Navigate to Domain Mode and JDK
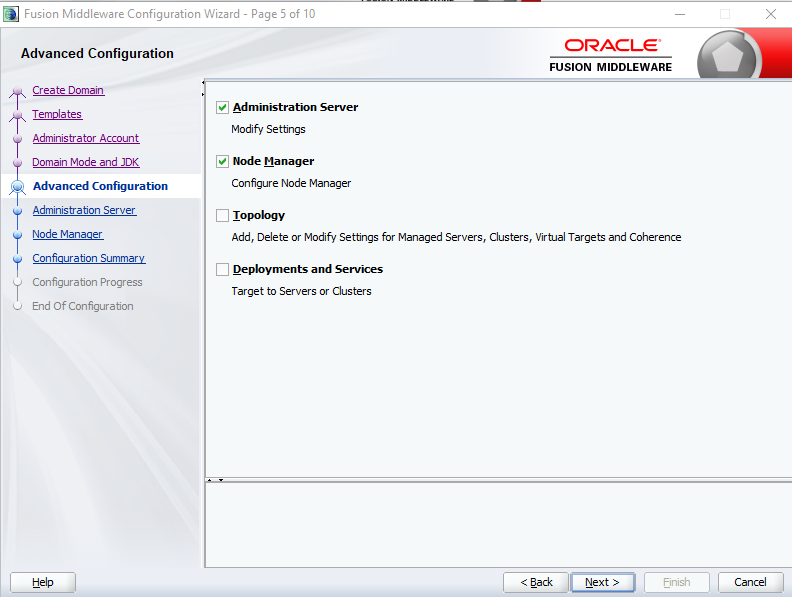The image size is (792, 597). pos(85,162)
